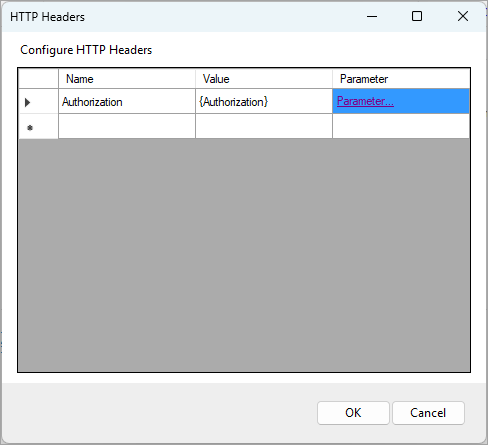Sort by the Name column header
The width and height of the screenshot is (488, 445).
point(127,79)
